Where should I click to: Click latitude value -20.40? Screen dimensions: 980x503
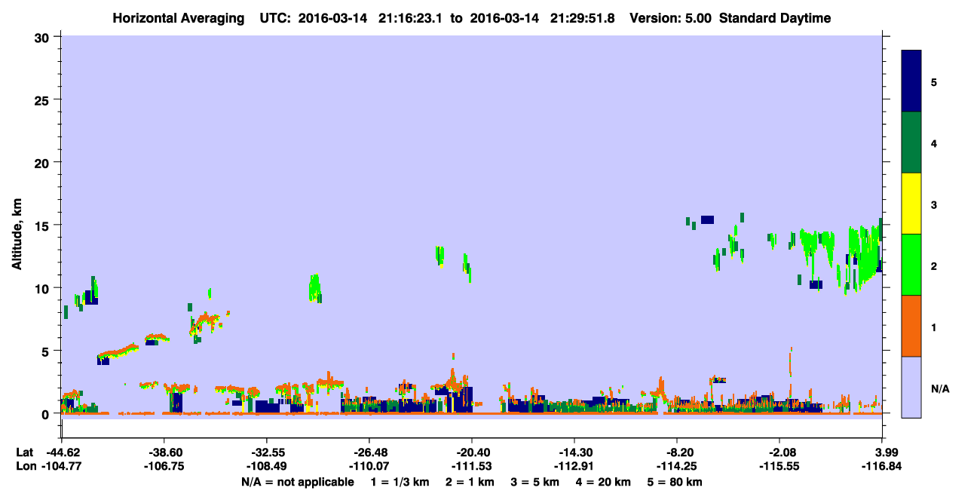coord(472,452)
